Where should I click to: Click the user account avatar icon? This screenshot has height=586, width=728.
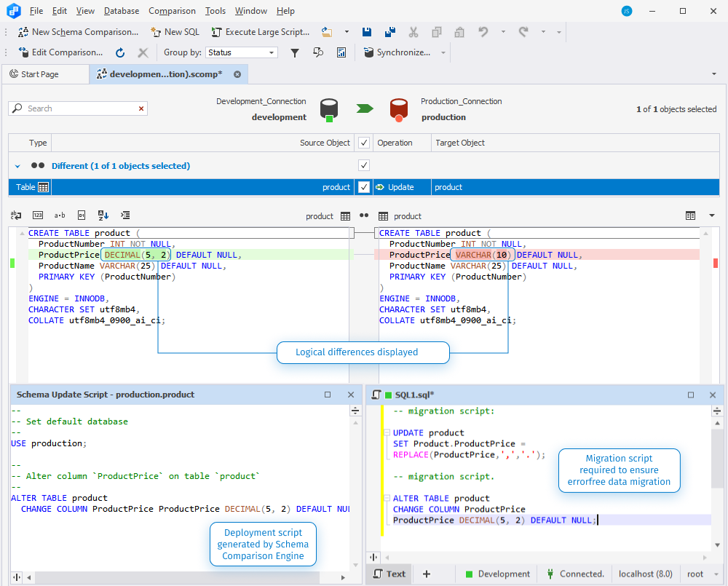coord(627,11)
